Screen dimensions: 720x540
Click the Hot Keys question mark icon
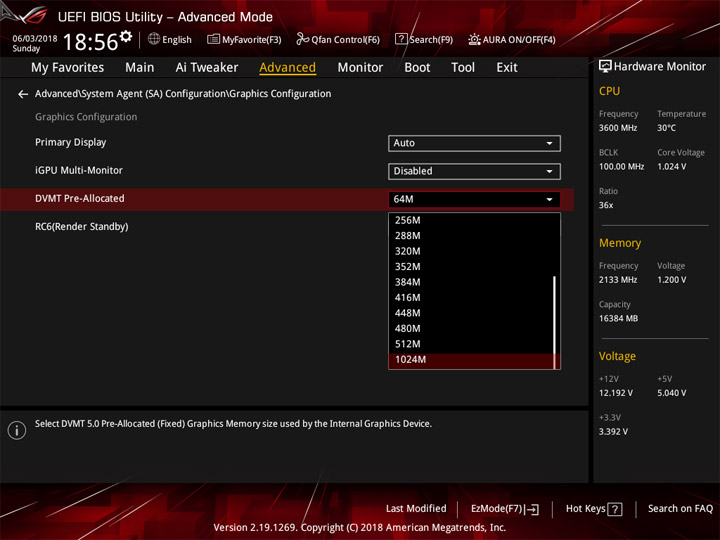[615, 509]
